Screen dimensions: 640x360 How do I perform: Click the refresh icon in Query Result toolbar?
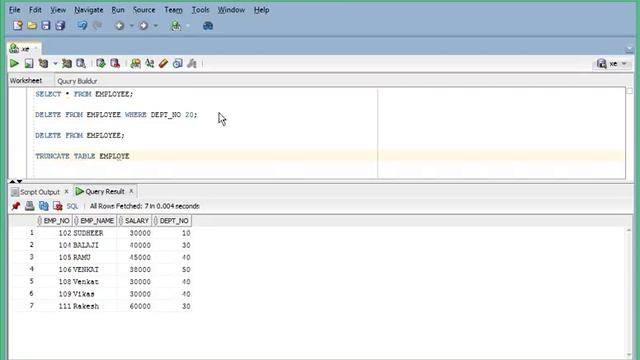44,206
